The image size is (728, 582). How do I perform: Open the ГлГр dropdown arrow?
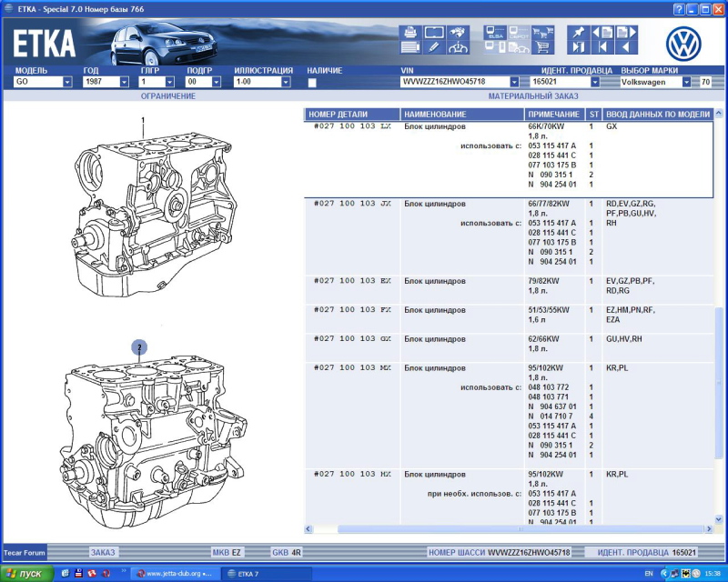169,82
